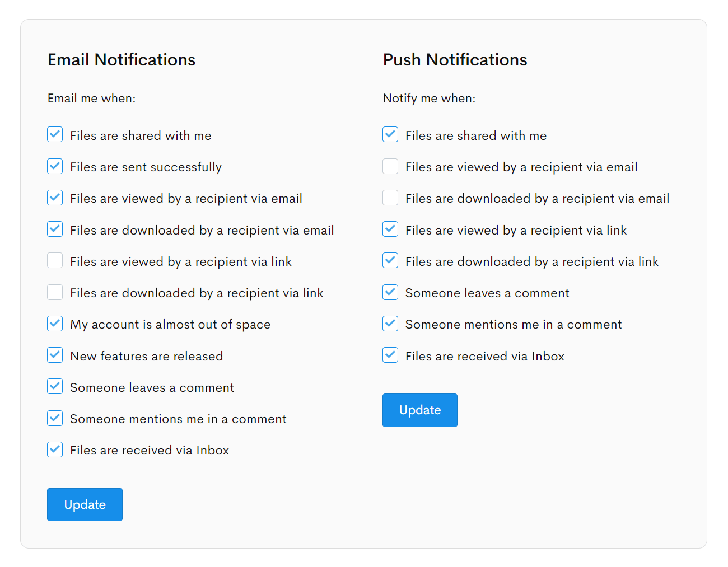The height and width of the screenshot is (567, 728).
Task: Uncheck email notification for files viewed via email
Action: (54, 198)
